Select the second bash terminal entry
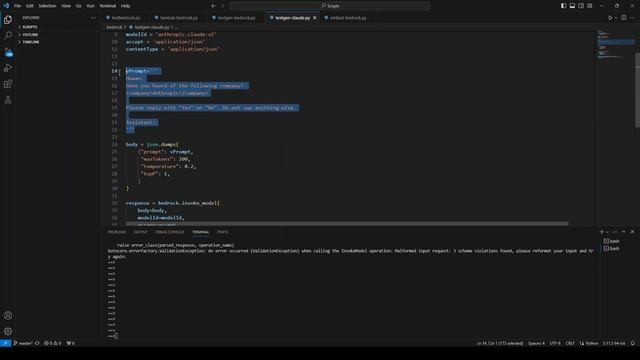 pos(611,249)
